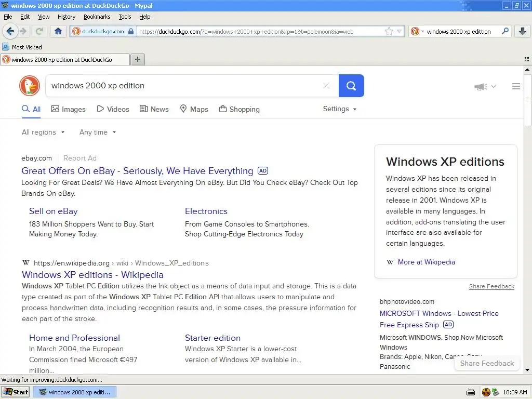Open the File menu
The height and width of the screenshot is (399, 532).
pyautogui.click(x=8, y=17)
